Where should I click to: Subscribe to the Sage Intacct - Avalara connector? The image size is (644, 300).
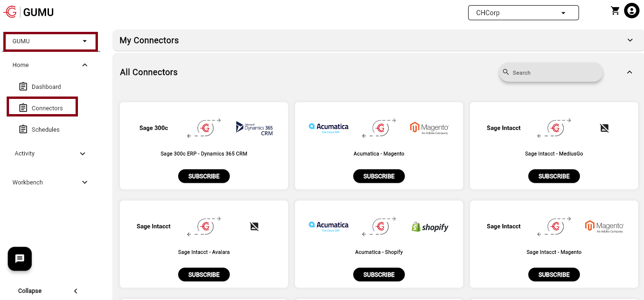(x=204, y=275)
